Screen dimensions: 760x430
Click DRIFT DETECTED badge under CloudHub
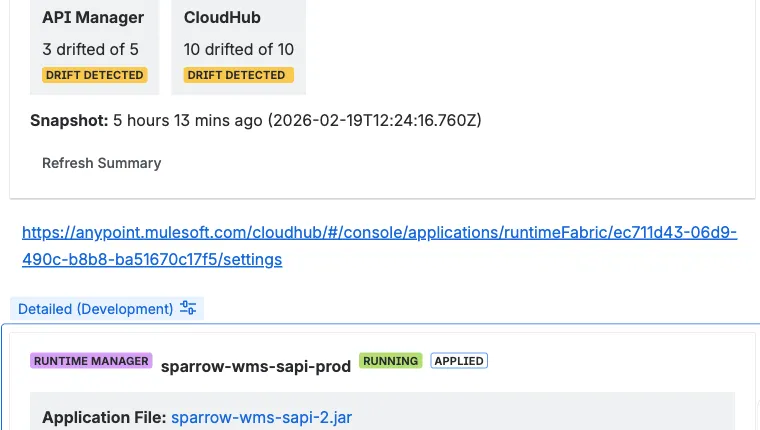(237, 75)
